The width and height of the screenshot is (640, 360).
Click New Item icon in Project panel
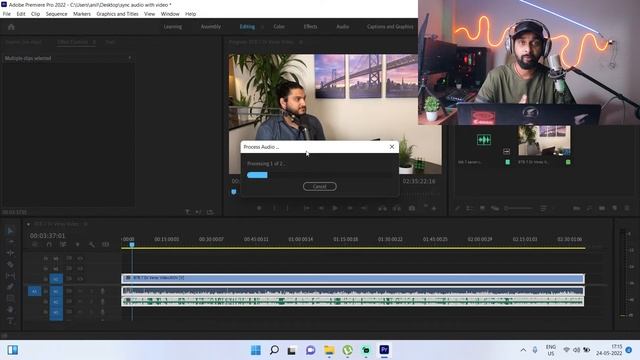point(615,208)
